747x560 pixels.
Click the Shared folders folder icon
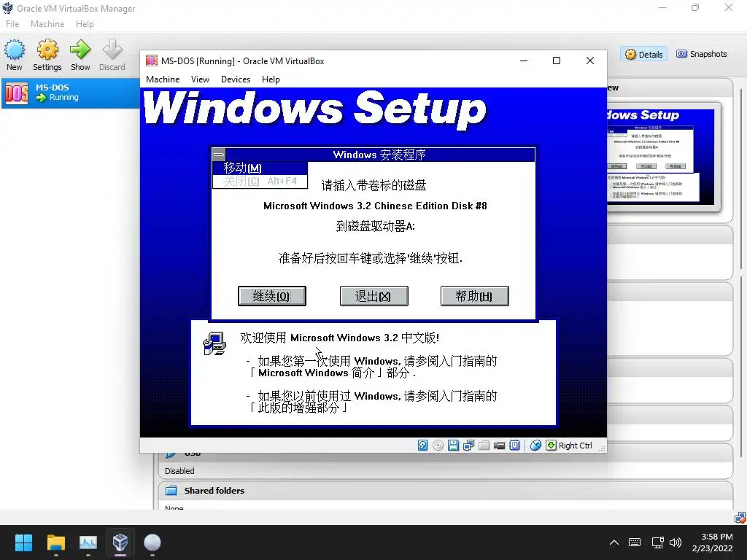[x=171, y=491]
